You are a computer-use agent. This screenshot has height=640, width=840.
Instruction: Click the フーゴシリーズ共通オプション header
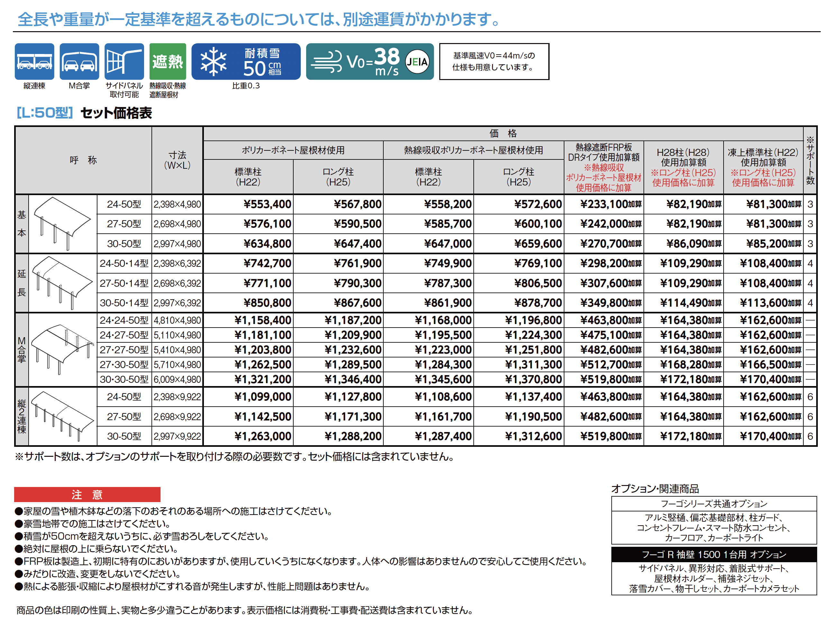point(714,504)
